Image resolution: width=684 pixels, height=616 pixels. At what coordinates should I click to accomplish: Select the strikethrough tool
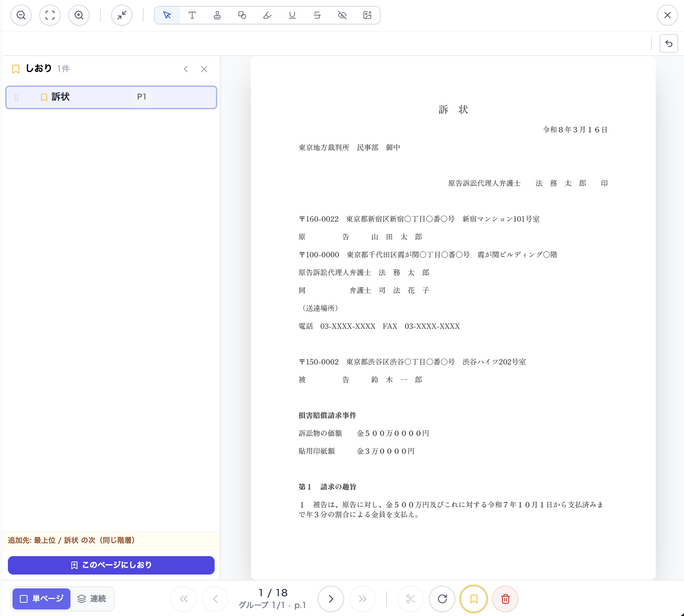pos(317,15)
